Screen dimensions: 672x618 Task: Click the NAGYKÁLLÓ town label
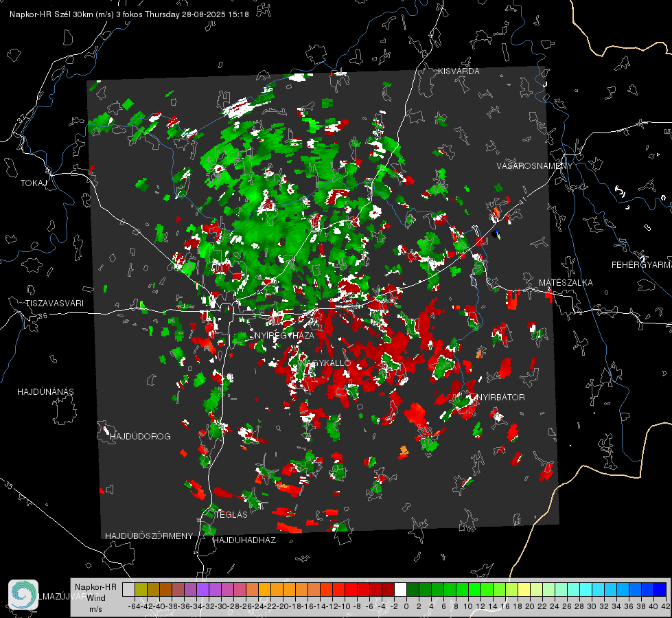click(325, 363)
